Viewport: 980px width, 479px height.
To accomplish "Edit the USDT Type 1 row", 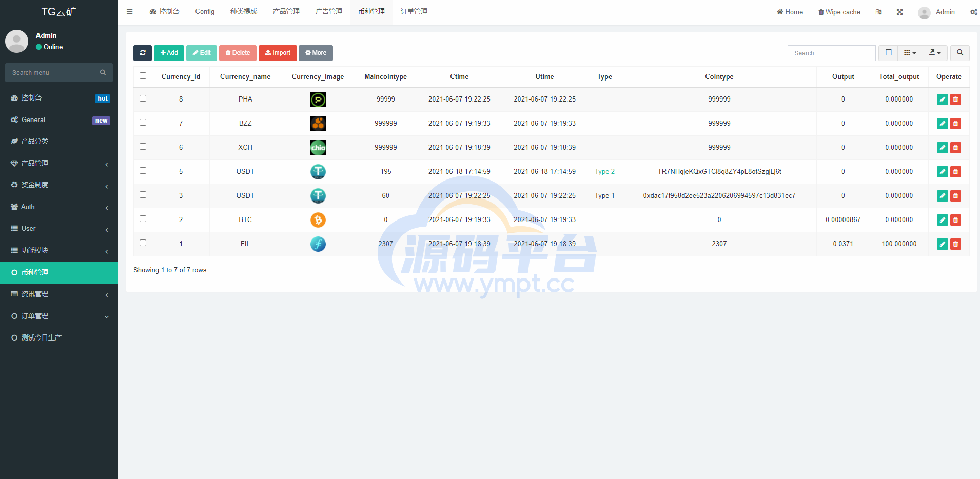I will [x=943, y=196].
